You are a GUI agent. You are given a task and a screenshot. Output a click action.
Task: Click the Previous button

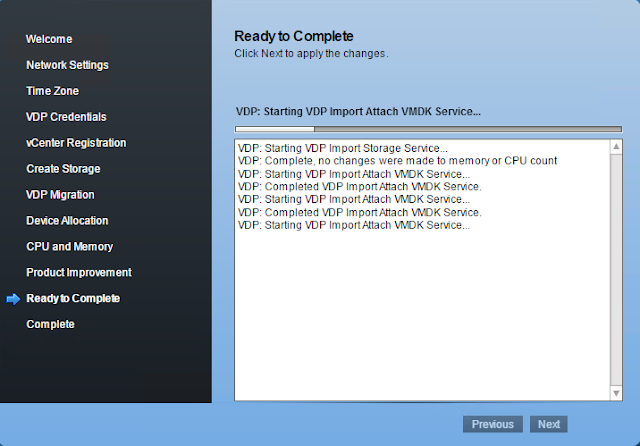(x=493, y=424)
